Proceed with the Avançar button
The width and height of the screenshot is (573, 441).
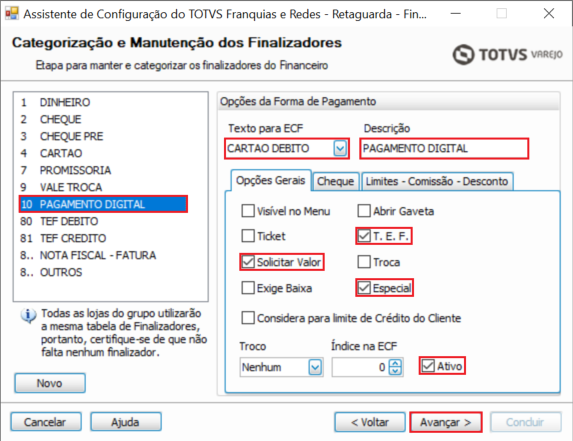[x=445, y=422]
